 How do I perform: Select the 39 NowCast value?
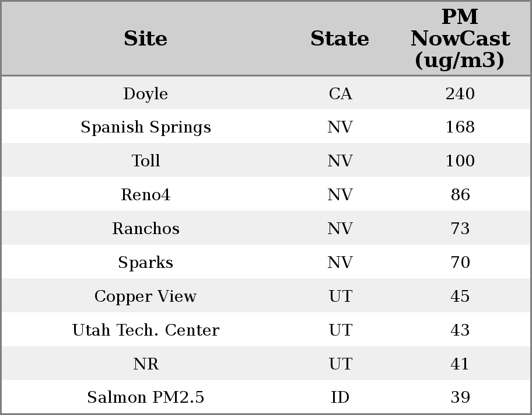[x=460, y=397]
